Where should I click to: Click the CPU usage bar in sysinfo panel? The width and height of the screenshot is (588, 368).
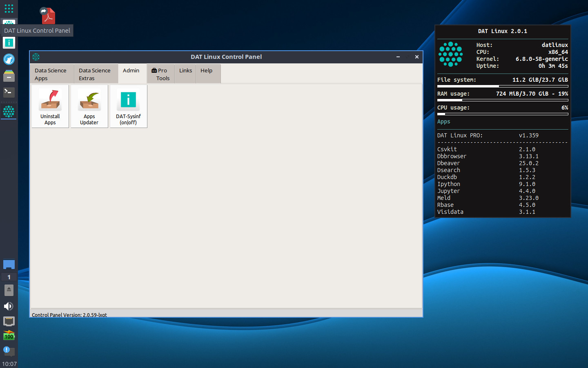[502, 114]
